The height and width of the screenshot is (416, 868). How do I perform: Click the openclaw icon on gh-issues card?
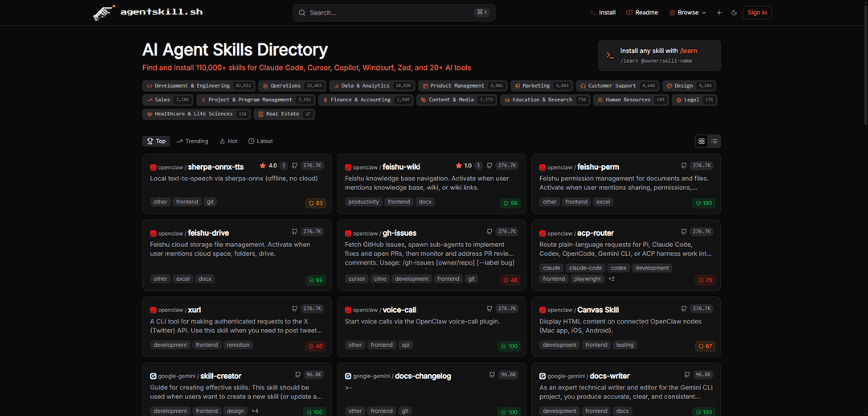pyautogui.click(x=348, y=233)
